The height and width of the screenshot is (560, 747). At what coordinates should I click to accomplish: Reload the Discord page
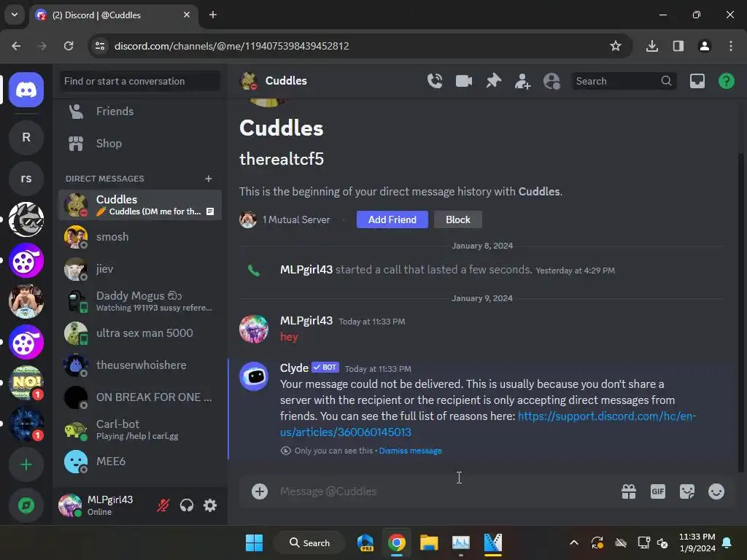tap(69, 46)
